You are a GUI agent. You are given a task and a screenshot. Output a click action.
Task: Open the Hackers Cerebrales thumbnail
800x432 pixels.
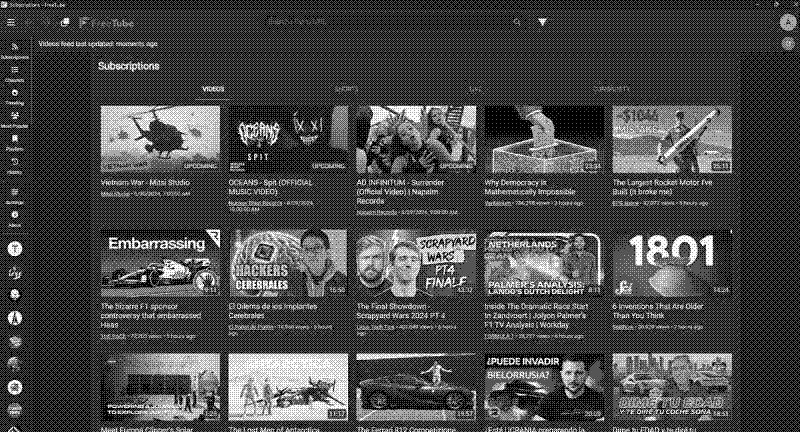(288, 263)
